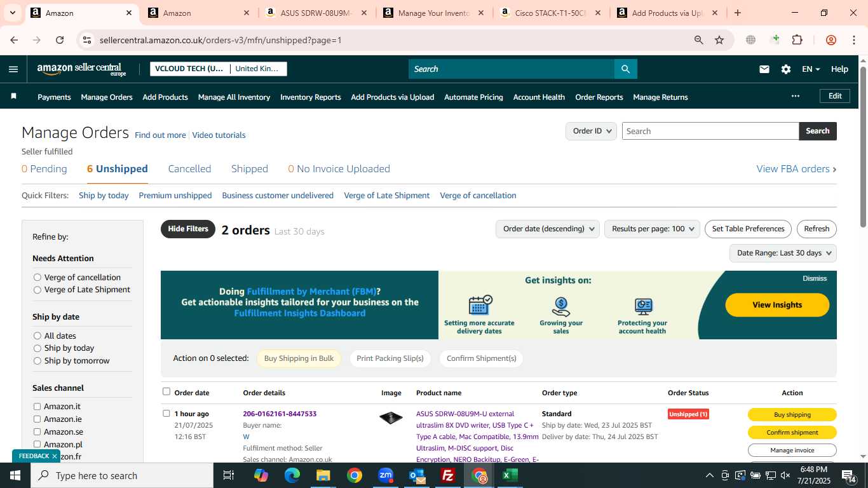Click the ASUS DVD writer product thumbnail

pos(391,418)
